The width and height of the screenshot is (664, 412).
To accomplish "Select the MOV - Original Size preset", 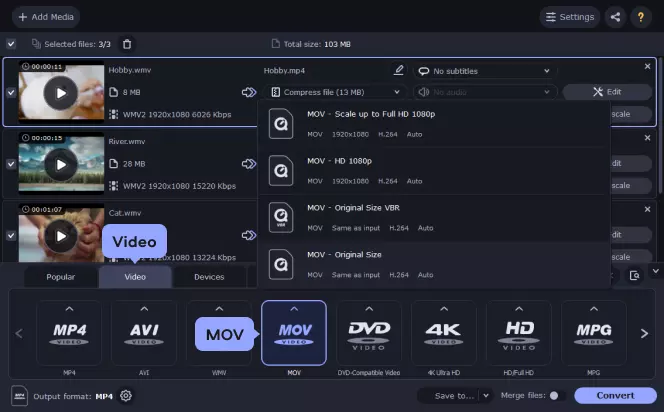I will tap(434, 265).
